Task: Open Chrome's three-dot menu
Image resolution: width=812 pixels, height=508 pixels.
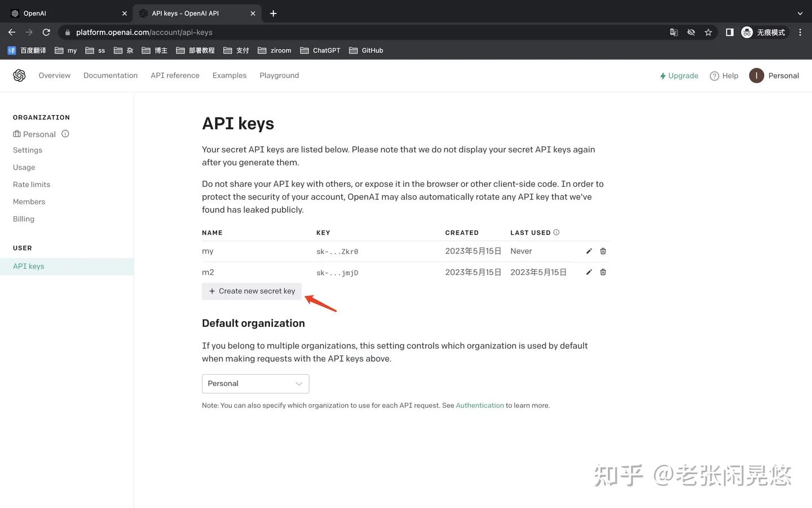Action: (800, 32)
